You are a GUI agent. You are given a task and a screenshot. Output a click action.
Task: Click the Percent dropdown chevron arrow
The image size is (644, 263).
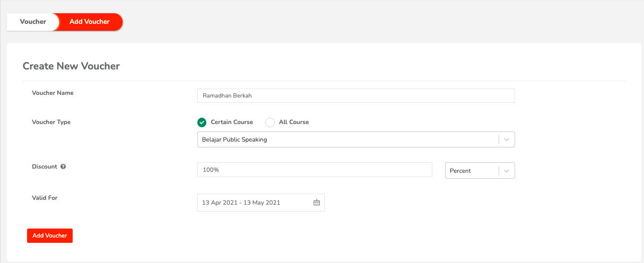pos(507,171)
